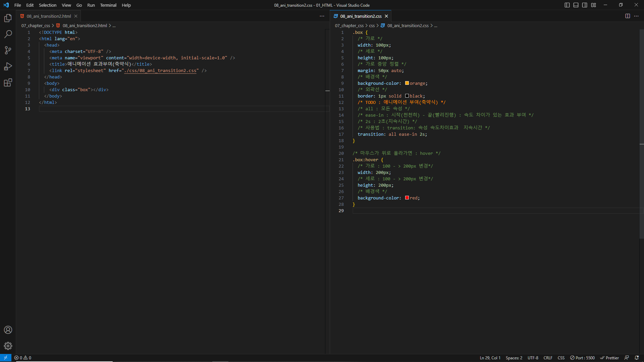Screen dimensions: 644x362
Task: Switch to 08_ani_transition2.html tab
Action: tap(49, 16)
